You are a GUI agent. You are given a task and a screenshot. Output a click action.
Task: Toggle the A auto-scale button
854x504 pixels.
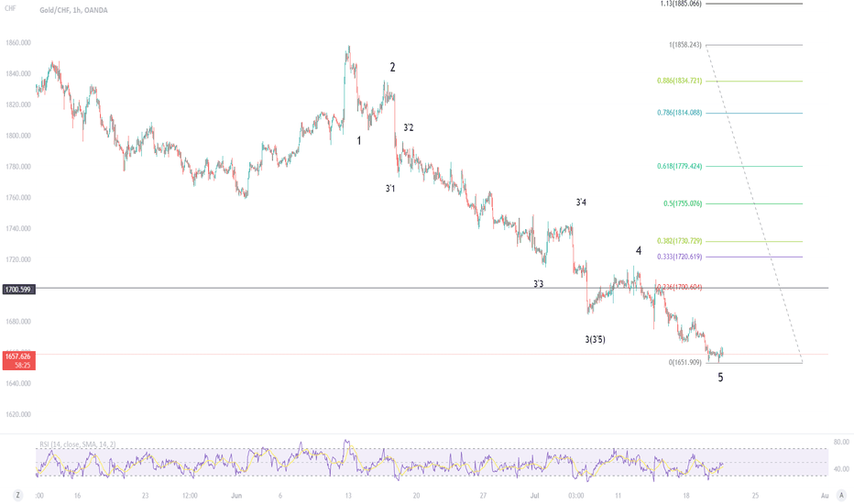pos(841,495)
